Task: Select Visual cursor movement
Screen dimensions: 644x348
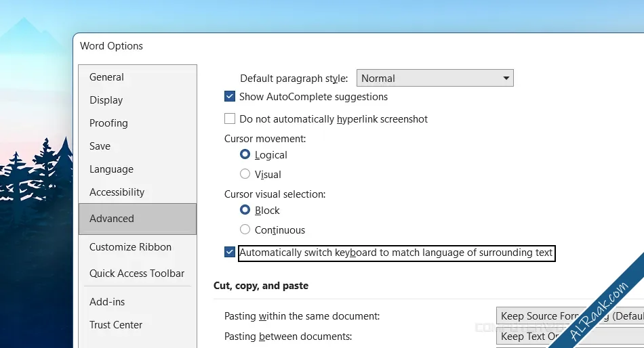Action: [x=245, y=174]
